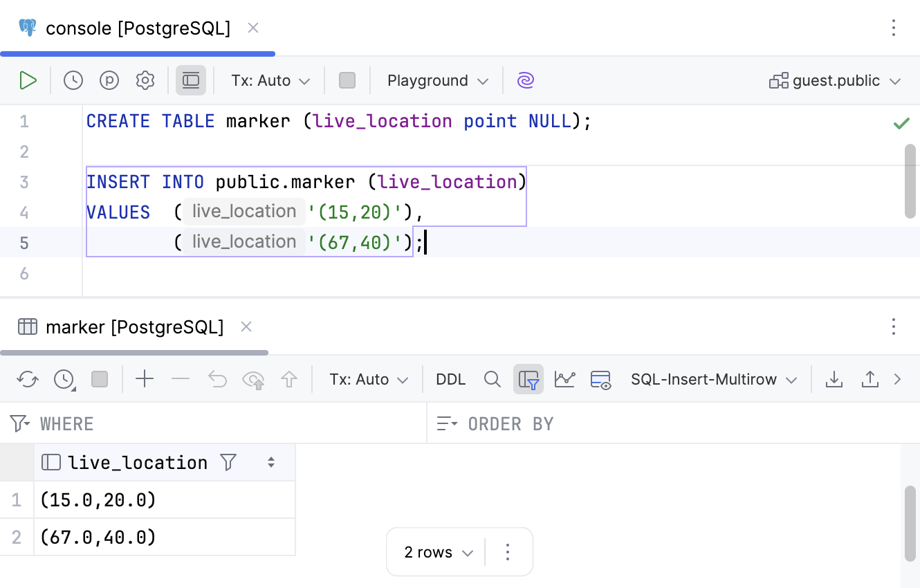Toggle sort arrows on live_location column

point(271,463)
